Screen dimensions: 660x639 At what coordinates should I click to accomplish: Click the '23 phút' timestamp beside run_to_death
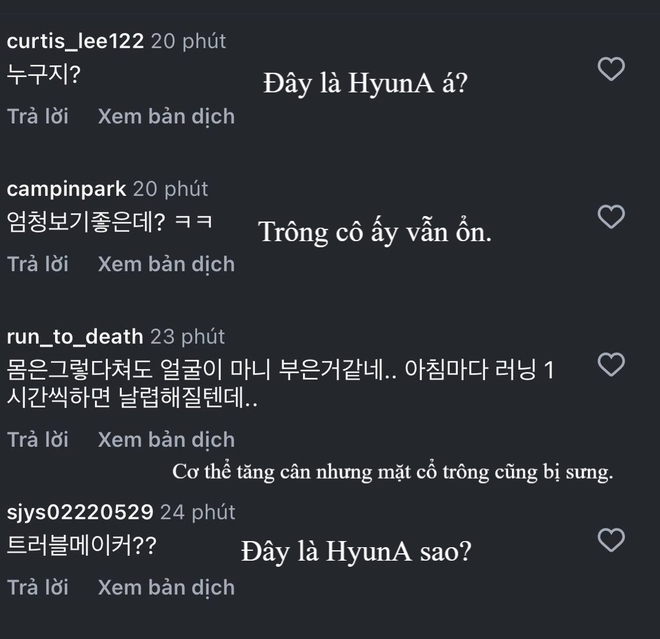coord(187,336)
